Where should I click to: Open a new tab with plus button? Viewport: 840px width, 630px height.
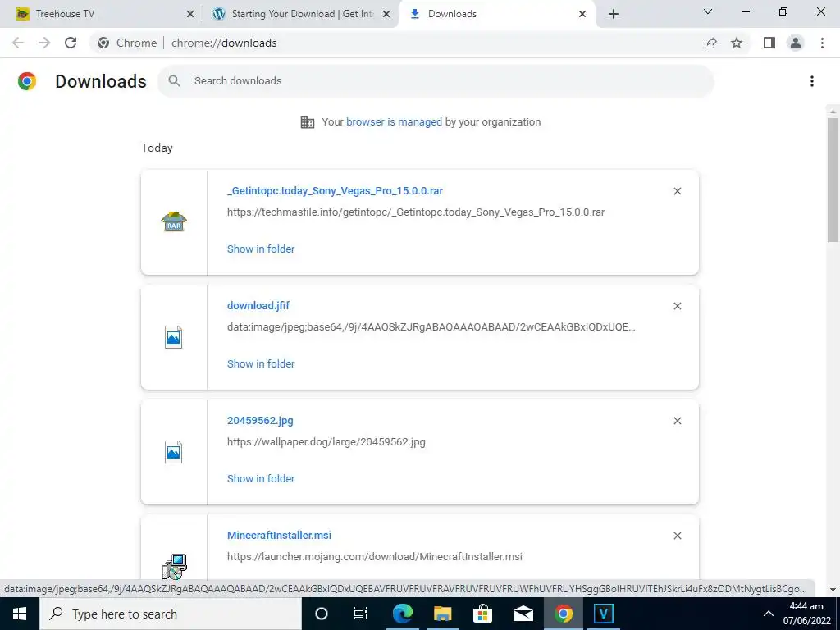tap(614, 15)
